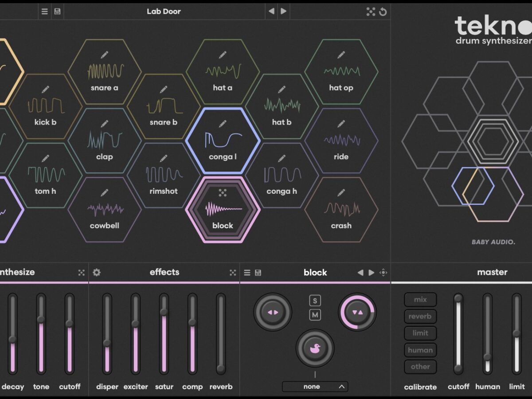
Task: Click the randomize dice icon in top bar
Action: point(371,12)
